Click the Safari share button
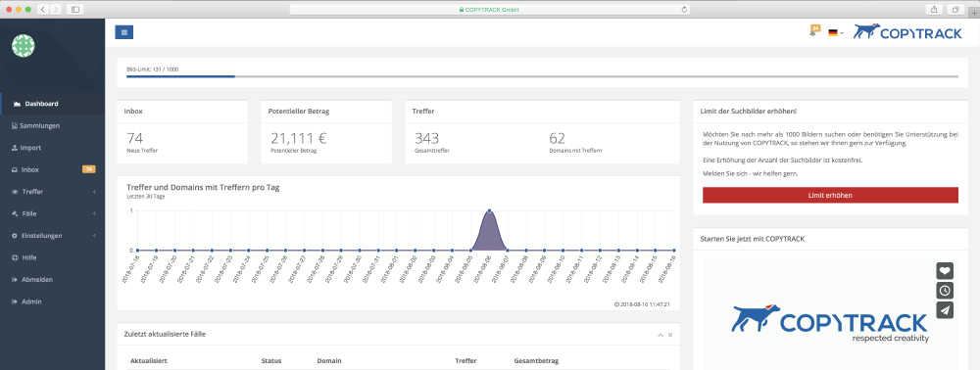 pyautogui.click(x=934, y=10)
